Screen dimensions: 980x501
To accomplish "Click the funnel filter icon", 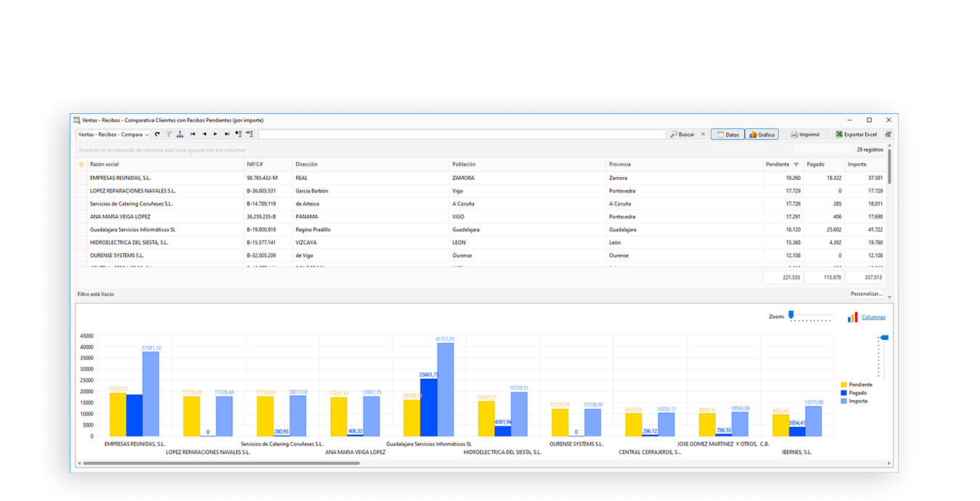I will click(x=168, y=134).
